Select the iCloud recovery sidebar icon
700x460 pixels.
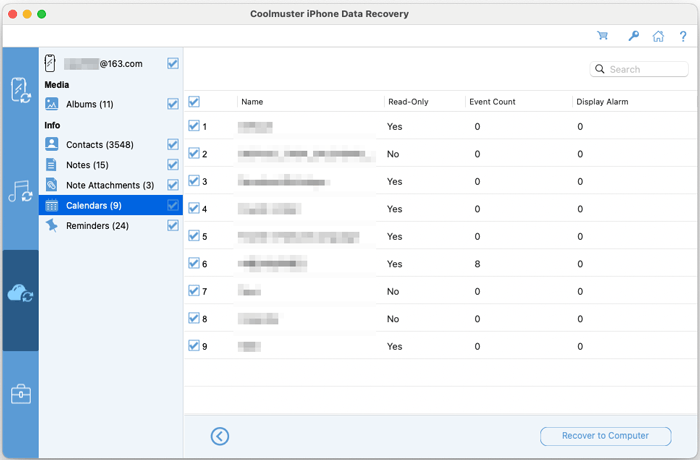click(20, 293)
